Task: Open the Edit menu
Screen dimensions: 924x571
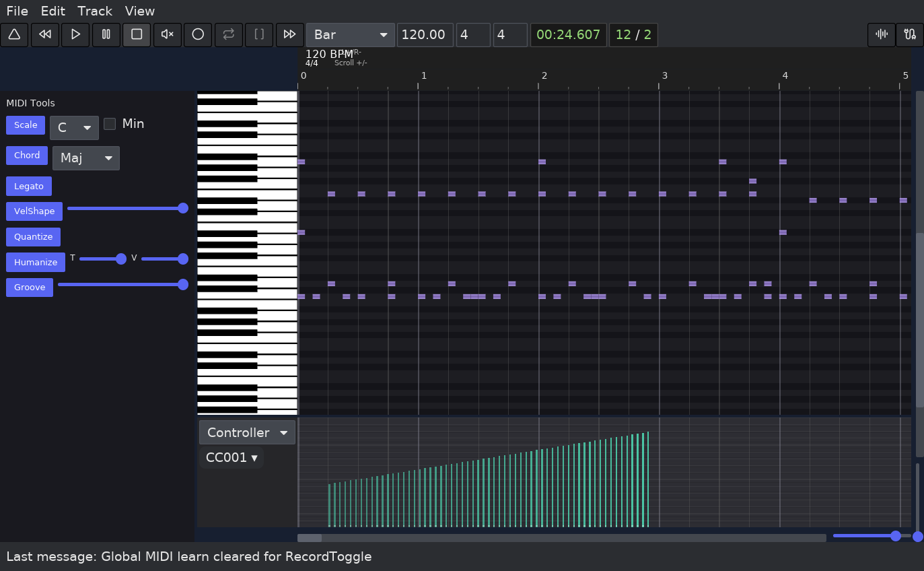Action: click(x=52, y=11)
